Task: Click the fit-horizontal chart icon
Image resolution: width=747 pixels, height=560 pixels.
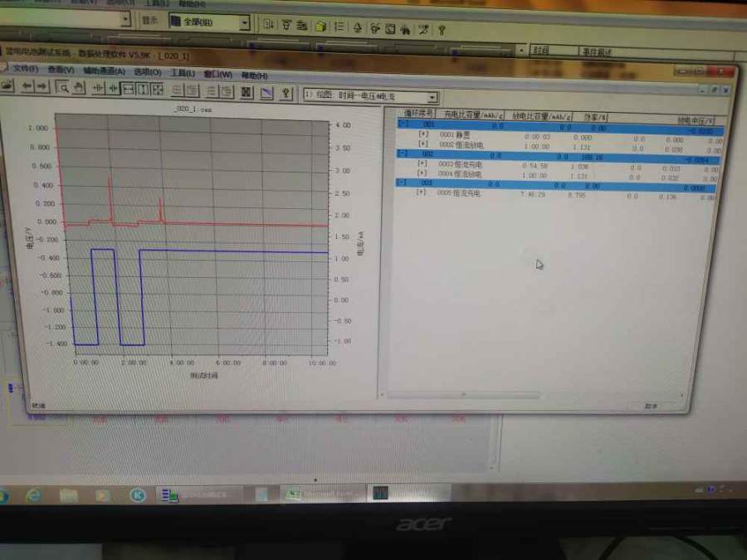Action: 128,89
